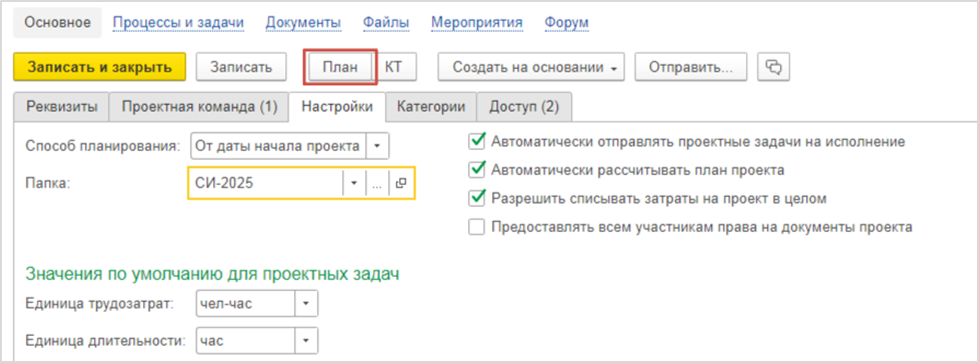
Task: Open the discussion chat bubbles icon
Action: click(x=774, y=67)
